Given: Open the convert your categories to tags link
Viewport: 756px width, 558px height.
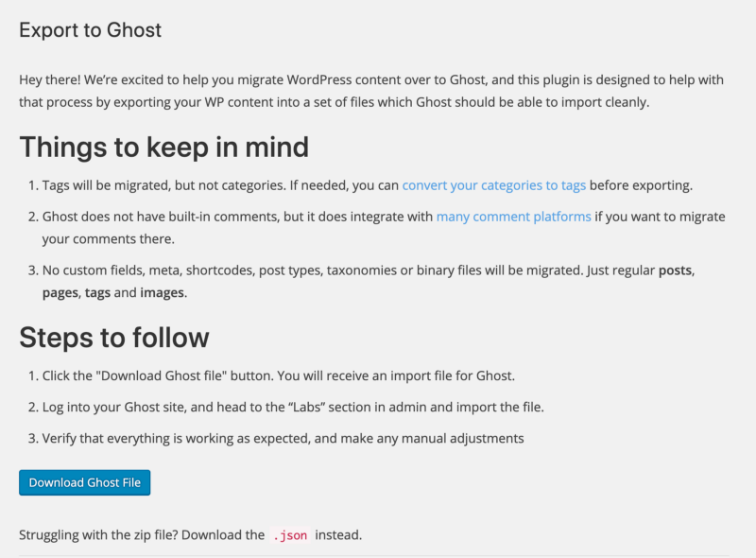Looking at the screenshot, I should pyautogui.click(x=493, y=185).
